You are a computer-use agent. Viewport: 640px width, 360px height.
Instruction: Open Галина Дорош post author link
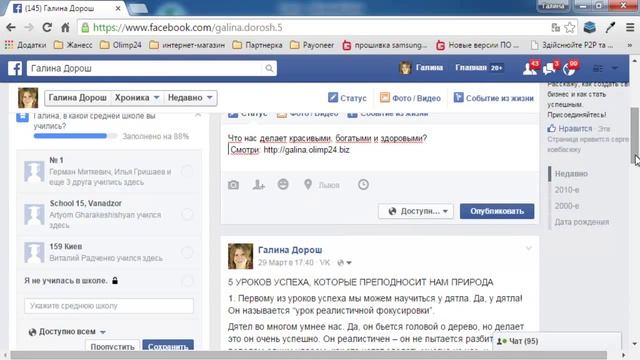290,250
